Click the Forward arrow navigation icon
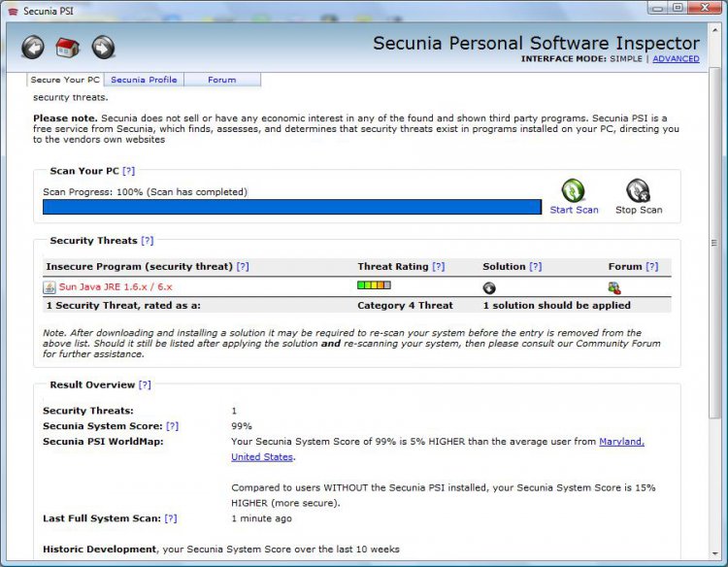Viewport: 728px width, 567px height. [103, 48]
